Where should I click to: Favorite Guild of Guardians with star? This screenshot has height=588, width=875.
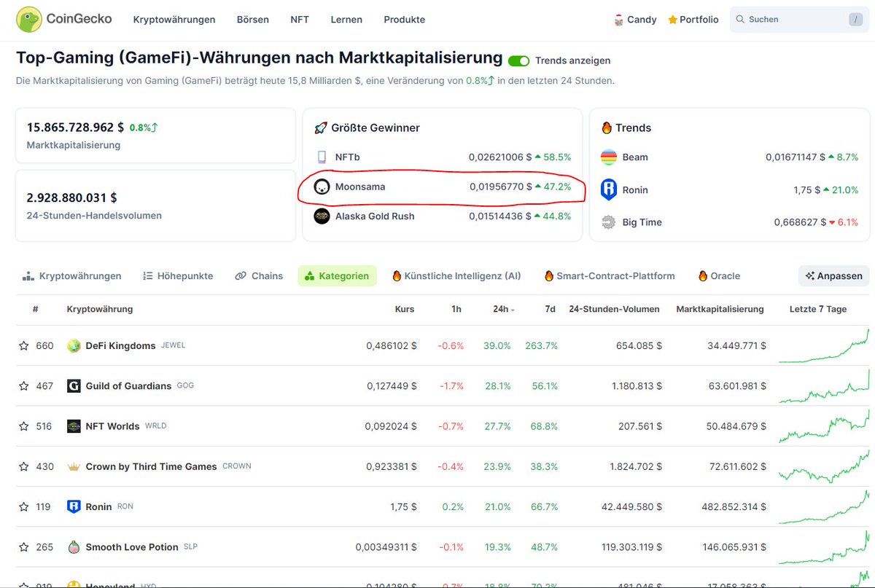pyautogui.click(x=24, y=385)
